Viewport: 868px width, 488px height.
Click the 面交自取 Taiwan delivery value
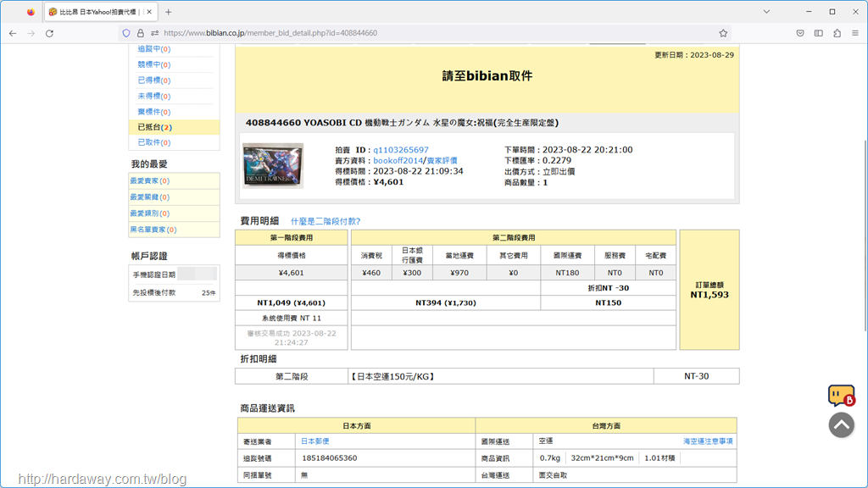553,475
